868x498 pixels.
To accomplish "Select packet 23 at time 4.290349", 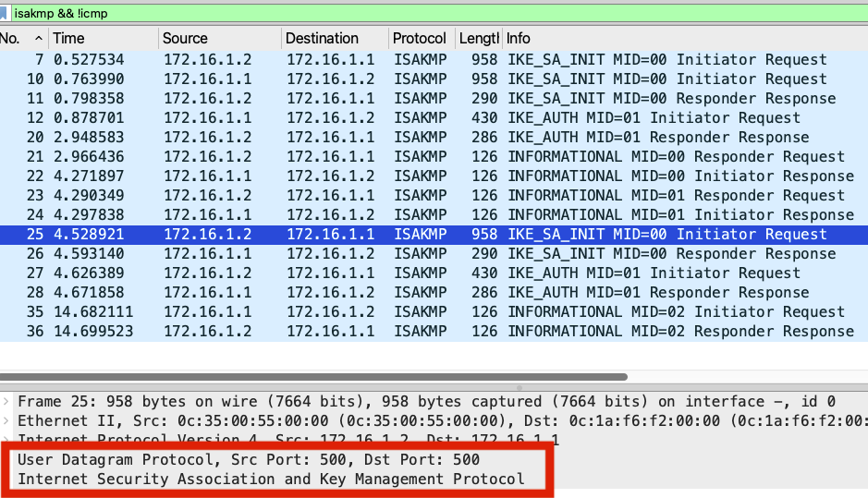I will (x=434, y=195).
